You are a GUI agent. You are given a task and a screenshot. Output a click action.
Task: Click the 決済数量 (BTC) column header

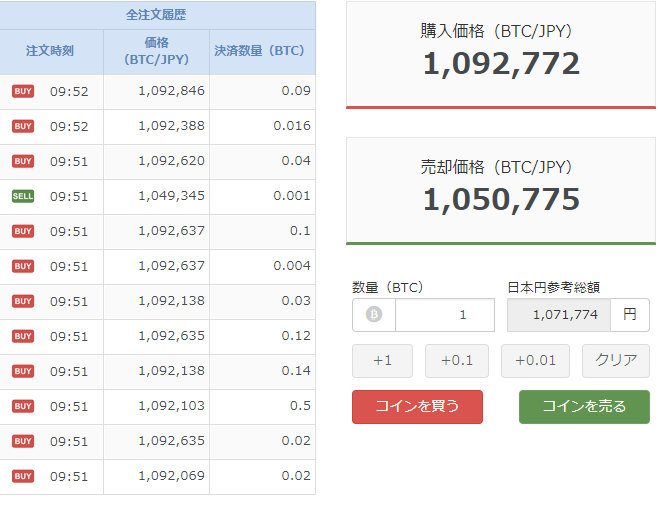click(260, 51)
